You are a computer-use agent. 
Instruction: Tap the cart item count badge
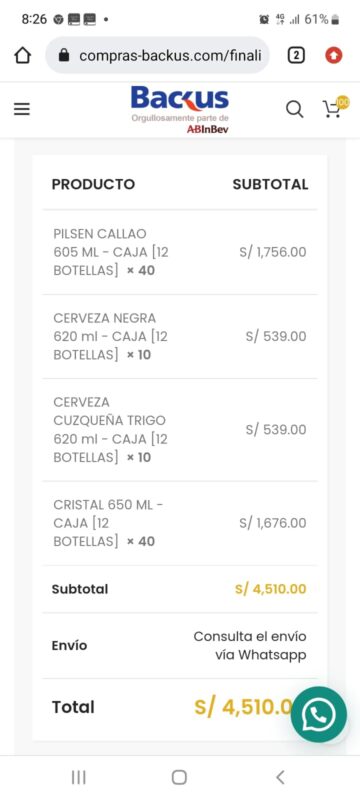coord(343,102)
